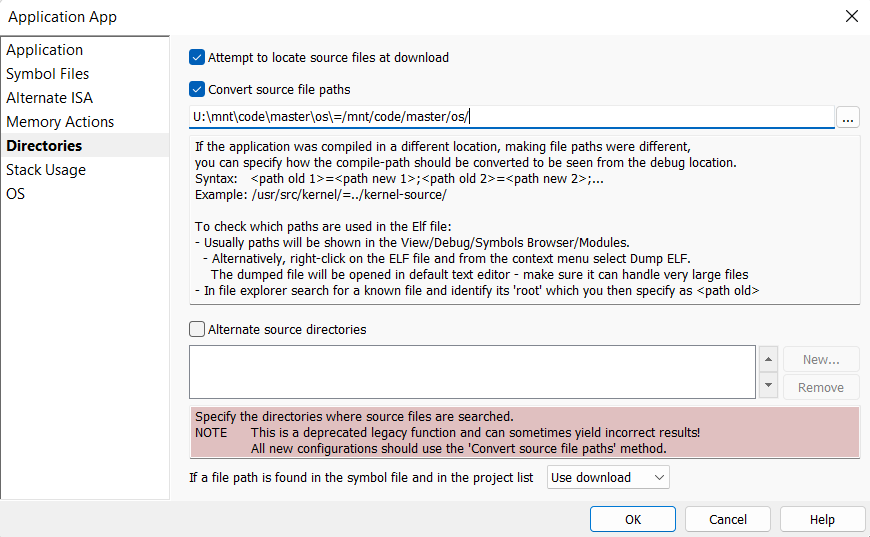The width and height of the screenshot is (870, 537).
Task: Switch to Alternate ISA settings
Action: click(x=50, y=98)
